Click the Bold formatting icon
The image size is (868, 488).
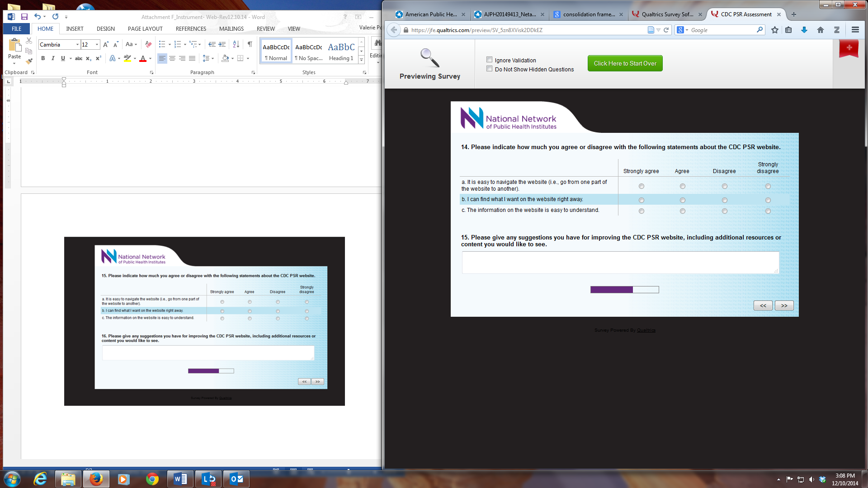point(43,58)
